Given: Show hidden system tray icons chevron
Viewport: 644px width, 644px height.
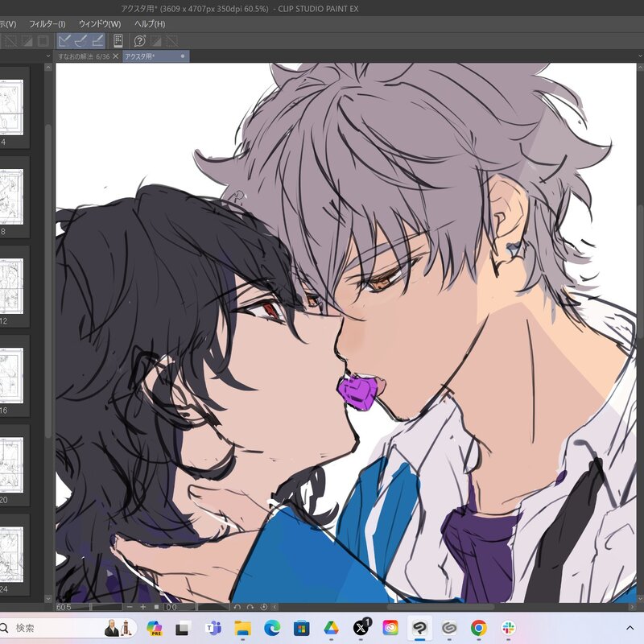Looking at the screenshot, I should pos(630,628).
